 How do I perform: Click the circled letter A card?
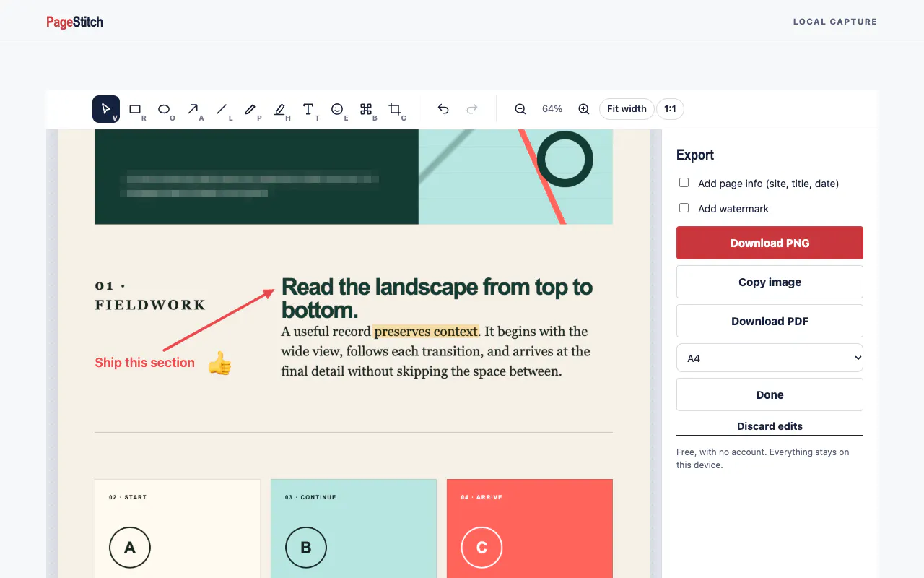[130, 548]
